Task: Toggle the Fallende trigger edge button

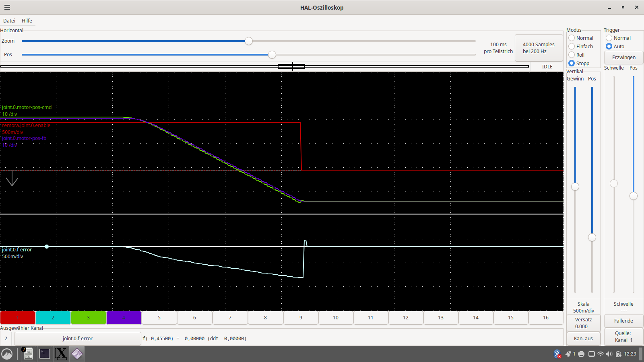Action: point(623,321)
